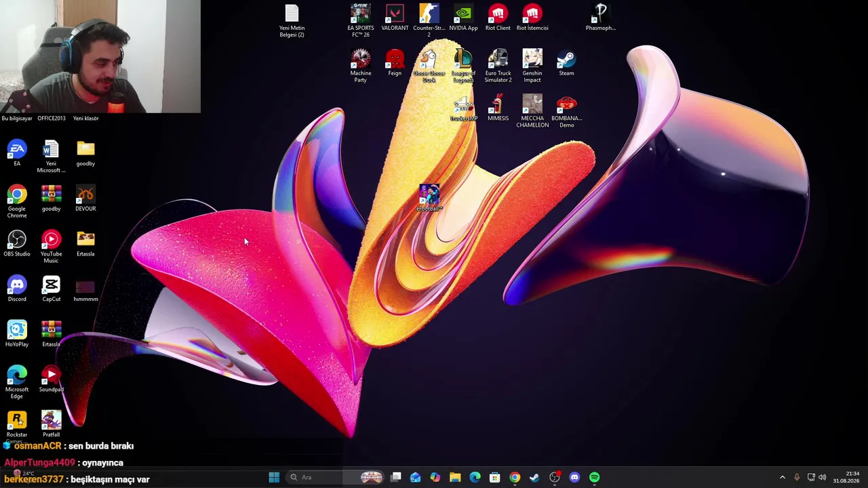
Task: Select the eFootball desktop shortcut
Action: tap(429, 199)
